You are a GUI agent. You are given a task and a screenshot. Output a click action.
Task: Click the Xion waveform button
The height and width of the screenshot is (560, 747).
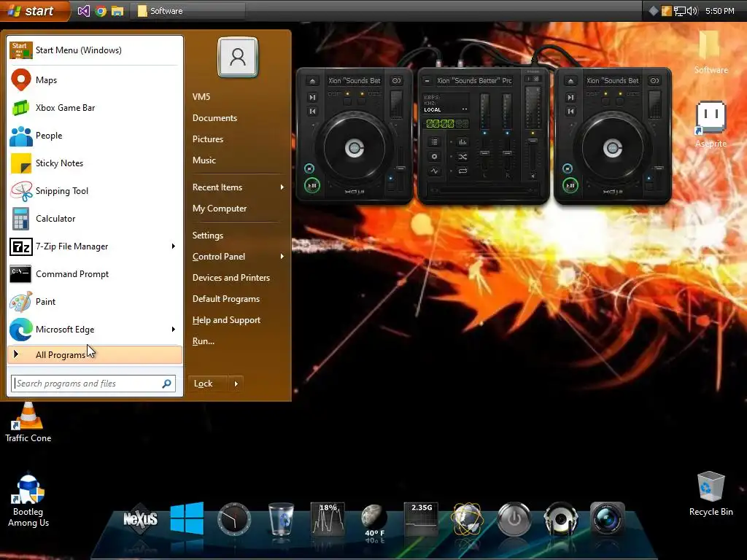pyautogui.click(x=434, y=171)
